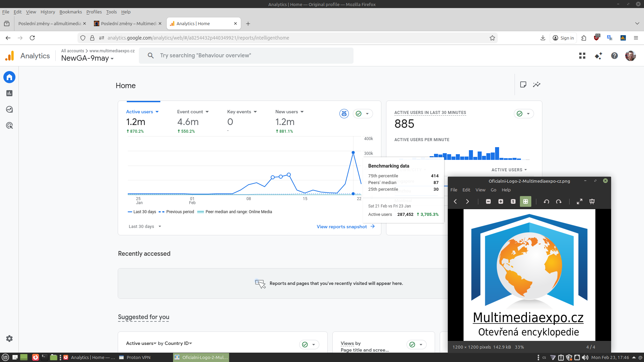644x362 pixels.
Task: Open the Explore sidebar icon
Action: 9,109
